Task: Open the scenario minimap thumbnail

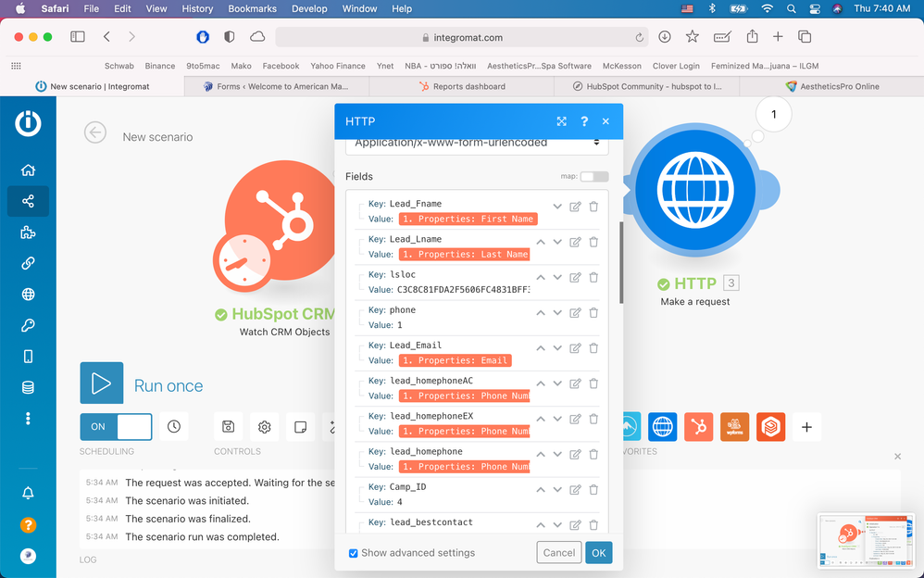Action: coord(866,542)
